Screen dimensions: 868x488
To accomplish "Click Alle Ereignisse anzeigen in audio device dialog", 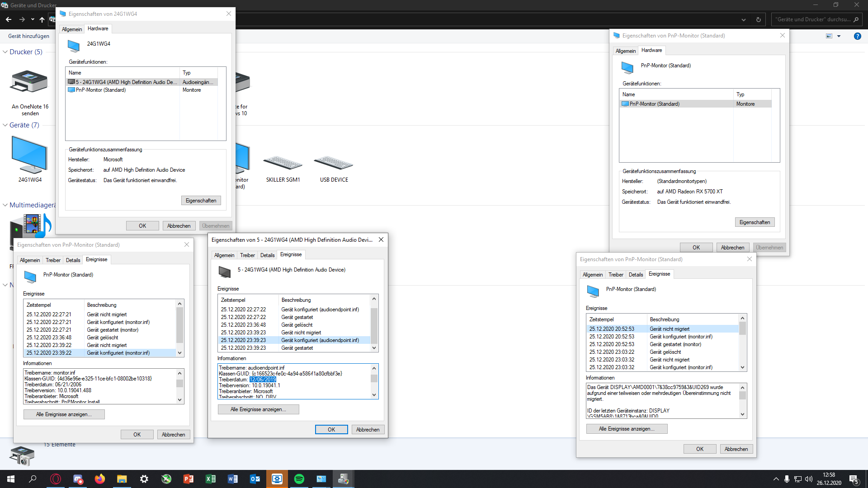I will click(258, 409).
